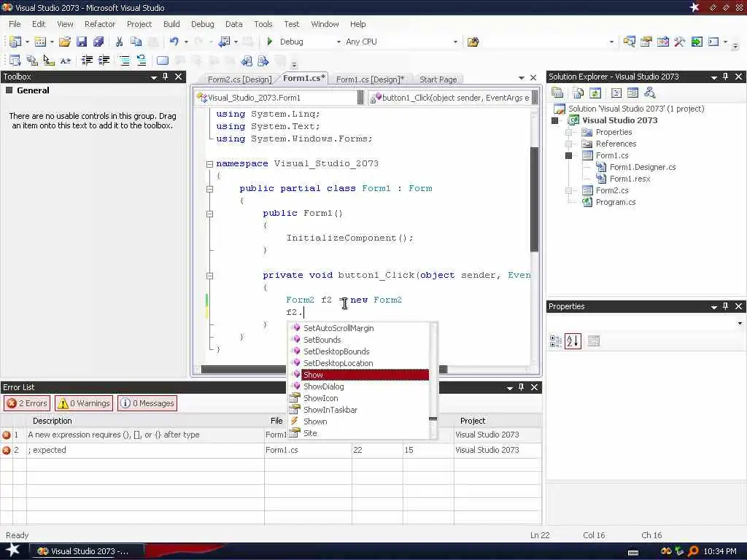The height and width of the screenshot is (560, 747).
Task: Collapse the button1_Click method block
Action: (209, 276)
